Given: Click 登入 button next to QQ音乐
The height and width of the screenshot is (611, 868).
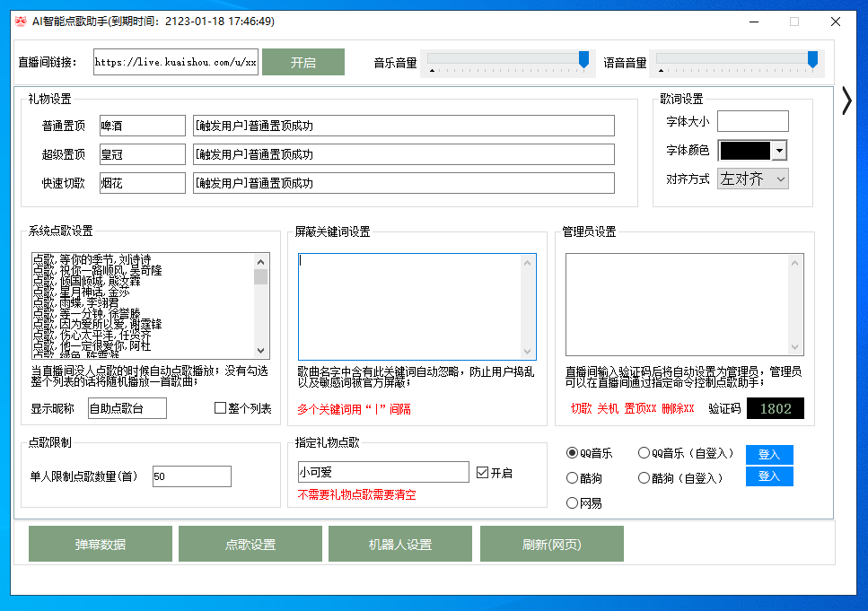Looking at the screenshot, I should (x=769, y=455).
